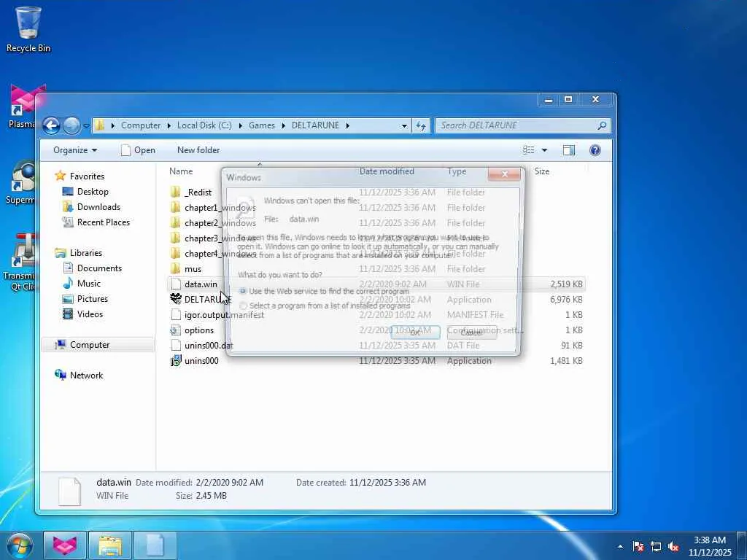Click the pink Plasma taskbar icon
This screenshot has height=560, width=747.
[65, 545]
